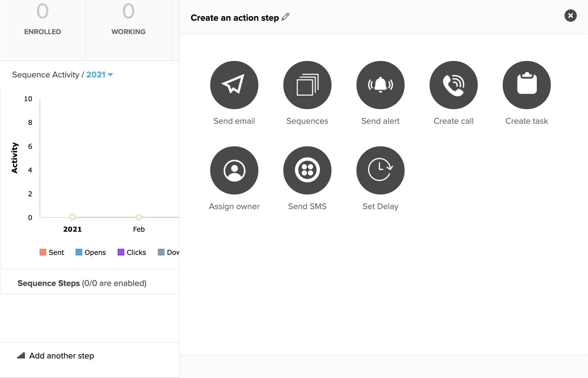Choose the Create task clipboard icon
This screenshot has height=378, width=588.
click(x=526, y=85)
